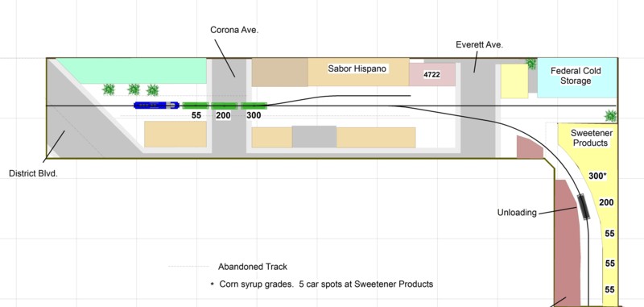Click the Everett Ave. label

click(479, 45)
